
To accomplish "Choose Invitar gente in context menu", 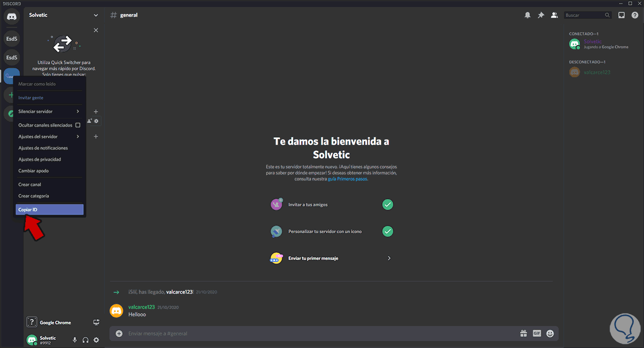I will click(49, 98).
